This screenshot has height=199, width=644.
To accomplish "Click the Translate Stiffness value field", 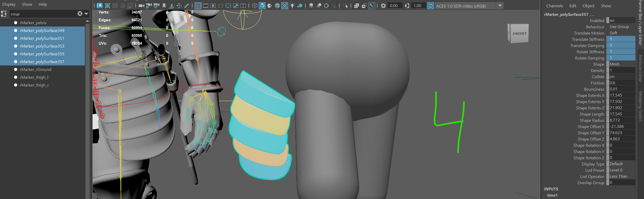I will (622, 39).
